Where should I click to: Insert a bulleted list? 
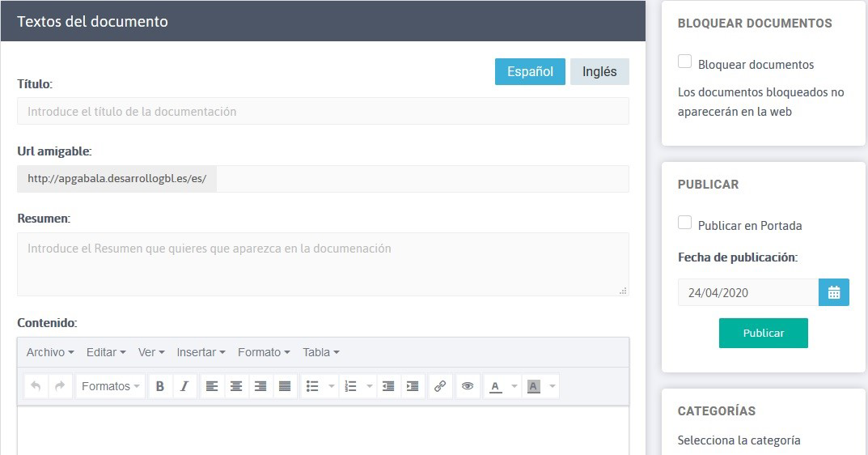tap(313, 386)
